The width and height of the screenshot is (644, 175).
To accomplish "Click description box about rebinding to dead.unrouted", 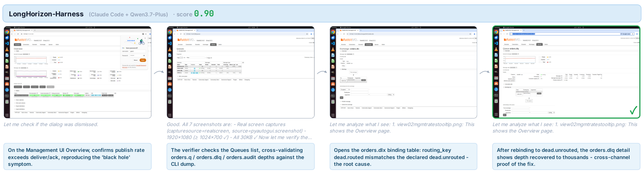I will 566,157.
